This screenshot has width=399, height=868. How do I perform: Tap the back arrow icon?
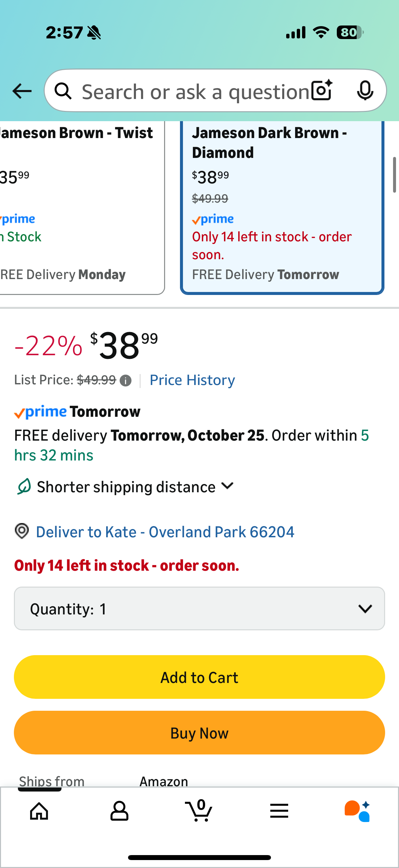tap(22, 91)
